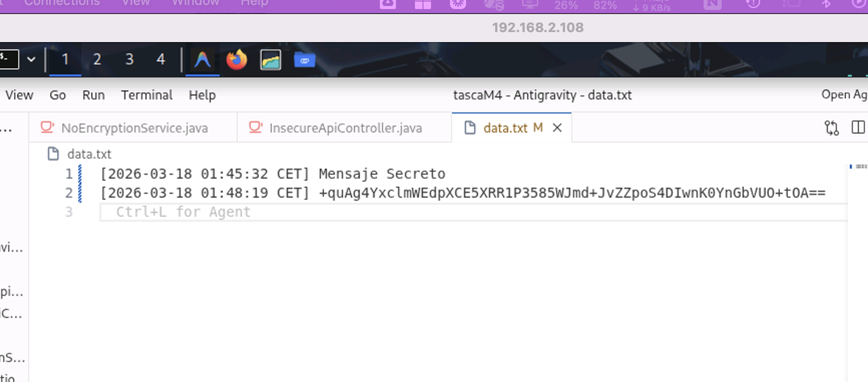Image resolution: width=868 pixels, height=382 pixels.
Task: Click the editor minimap
Action: coord(858,166)
